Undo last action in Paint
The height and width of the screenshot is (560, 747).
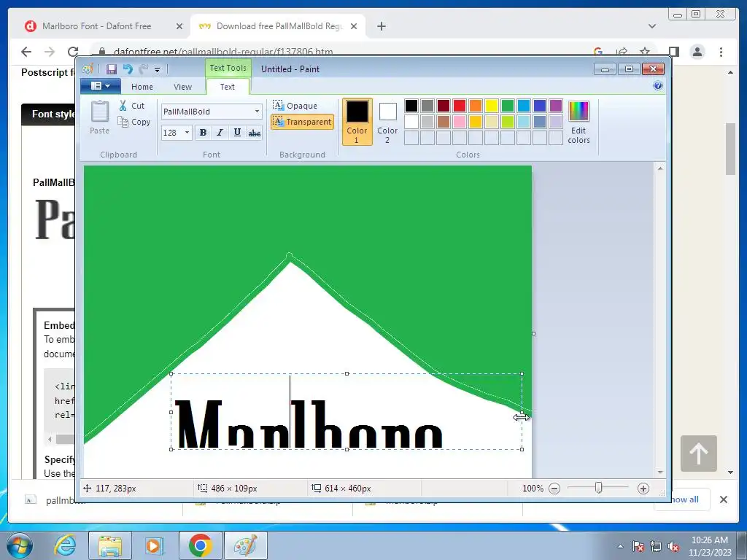pos(127,69)
